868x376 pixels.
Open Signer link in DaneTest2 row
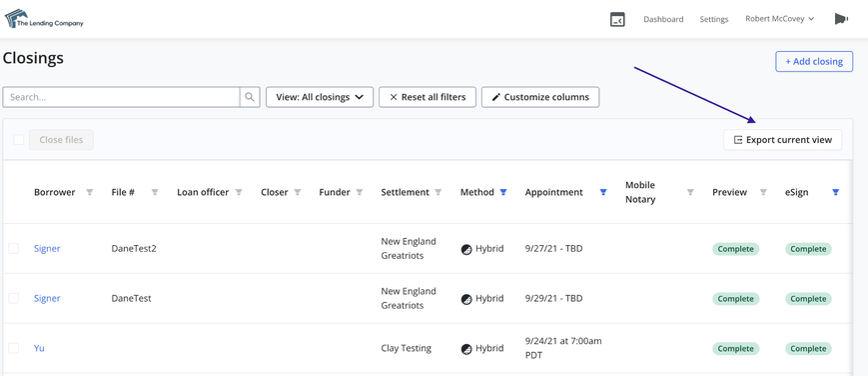[x=47, y=248]
